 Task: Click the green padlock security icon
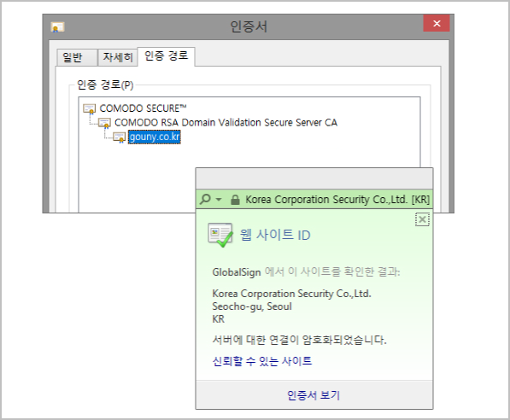click(235, 199)
